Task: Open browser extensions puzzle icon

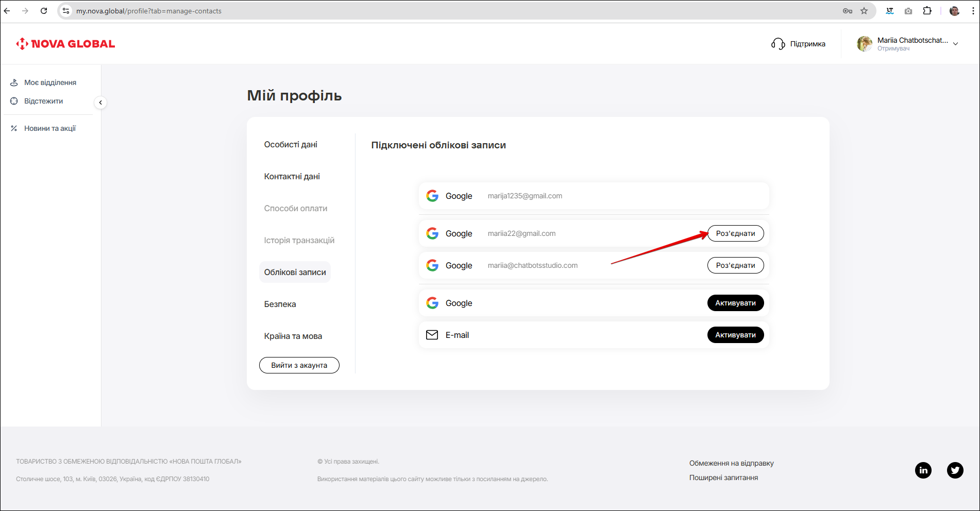Action: 927,11
